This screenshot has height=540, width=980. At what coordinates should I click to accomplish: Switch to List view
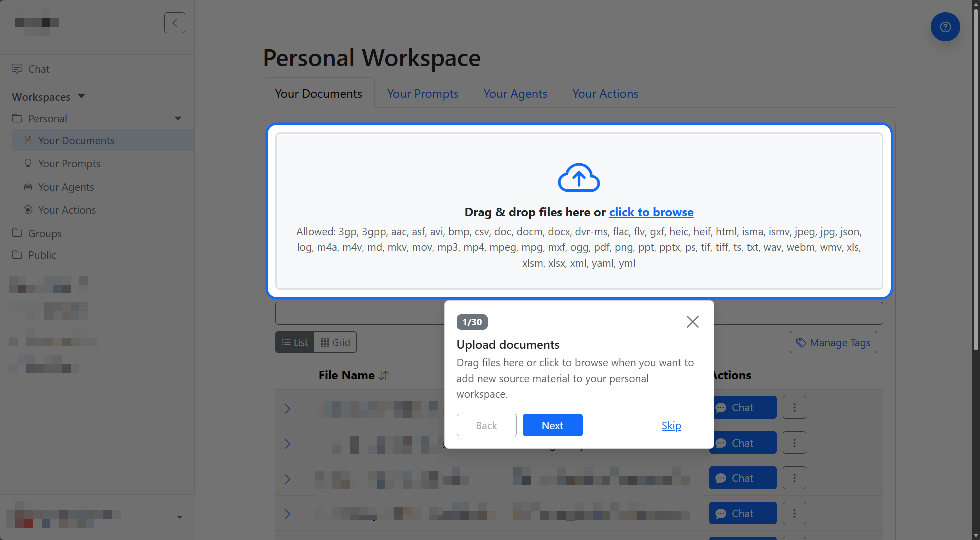pyautogui.click(x=294, y=342)
